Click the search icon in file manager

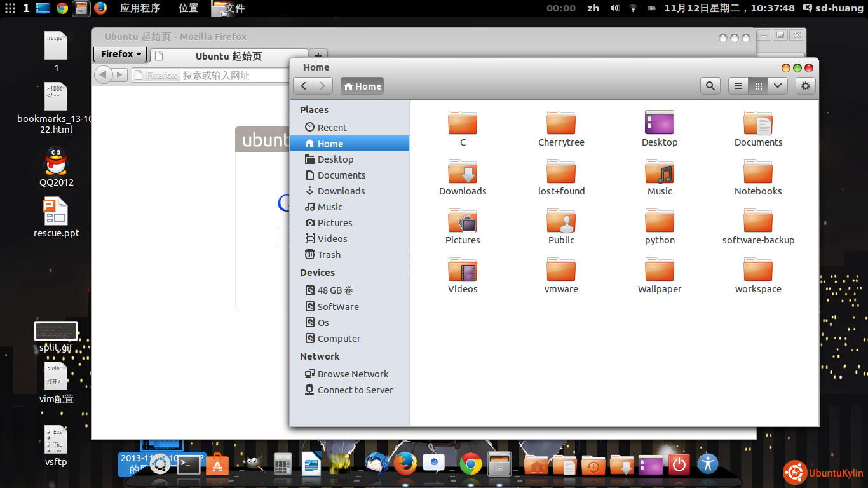tap(710, 86)
